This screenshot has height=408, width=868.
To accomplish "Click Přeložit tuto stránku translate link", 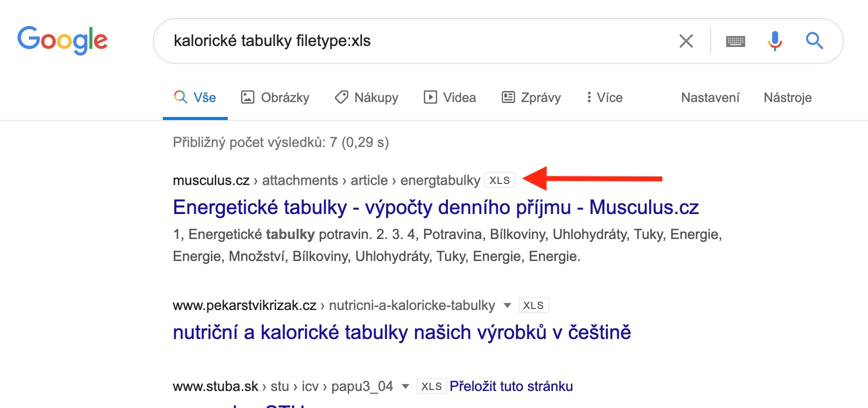I will pyautogui.click(x=511, y=386).
